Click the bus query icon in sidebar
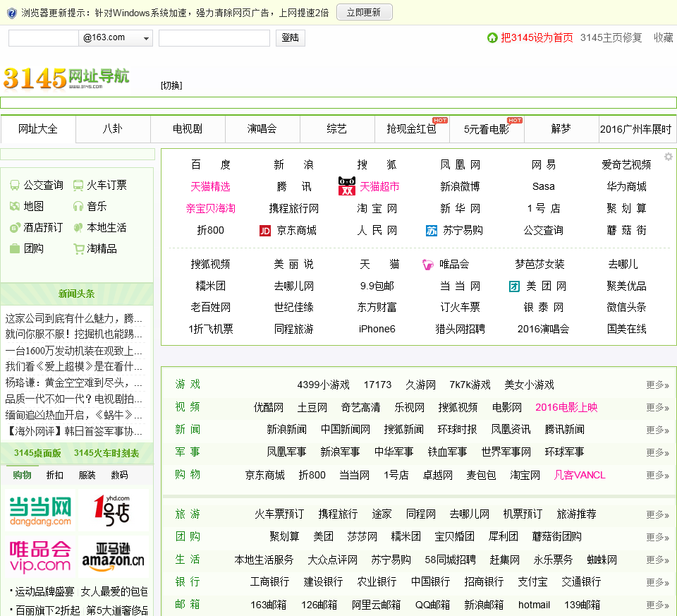677x616 pixels. coord(14,186)
